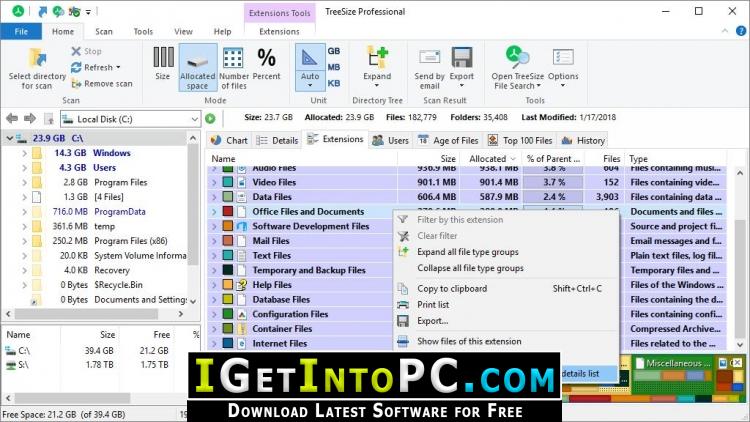Screen dimensions: 750x422
Task: Send scan result by email
Action: [x=430, y=67]
